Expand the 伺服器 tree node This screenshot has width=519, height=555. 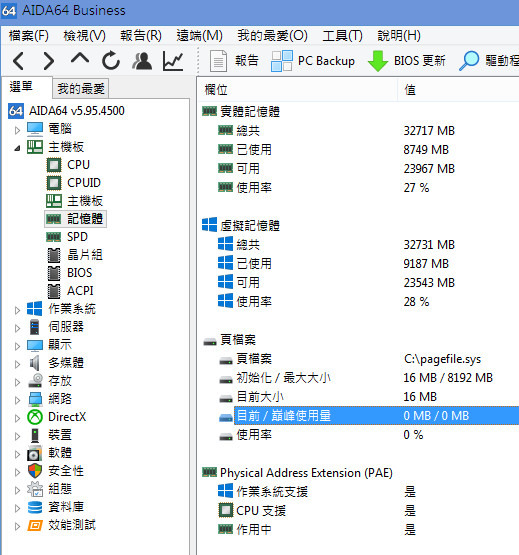(17, 328)
